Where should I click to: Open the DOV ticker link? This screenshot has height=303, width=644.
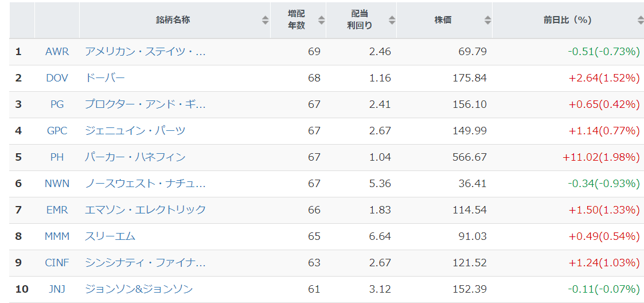click(57, 78)
